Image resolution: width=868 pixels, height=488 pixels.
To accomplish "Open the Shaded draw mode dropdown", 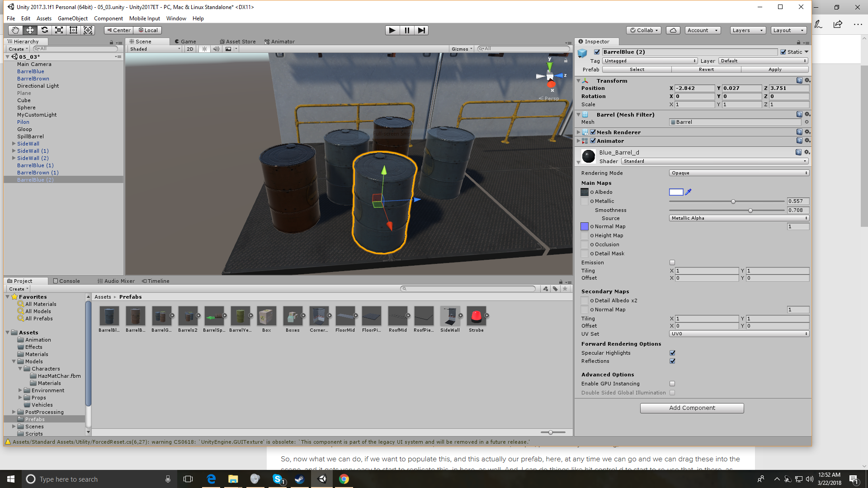I will tap(155, 49).
